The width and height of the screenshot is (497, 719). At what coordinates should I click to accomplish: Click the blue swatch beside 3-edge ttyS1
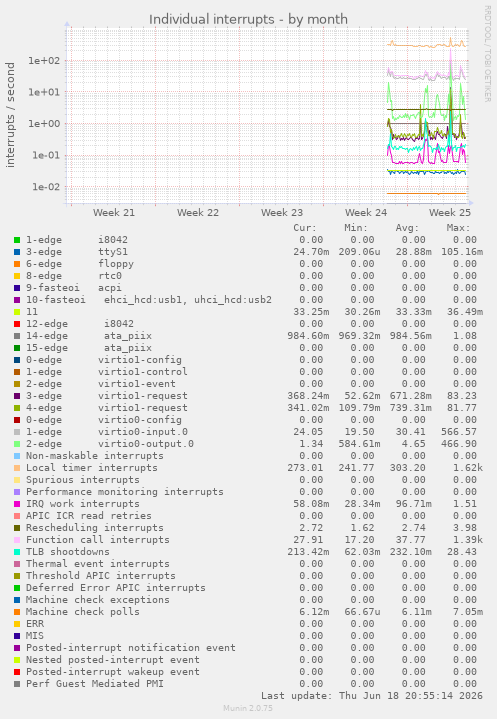(x=17, y=252)
